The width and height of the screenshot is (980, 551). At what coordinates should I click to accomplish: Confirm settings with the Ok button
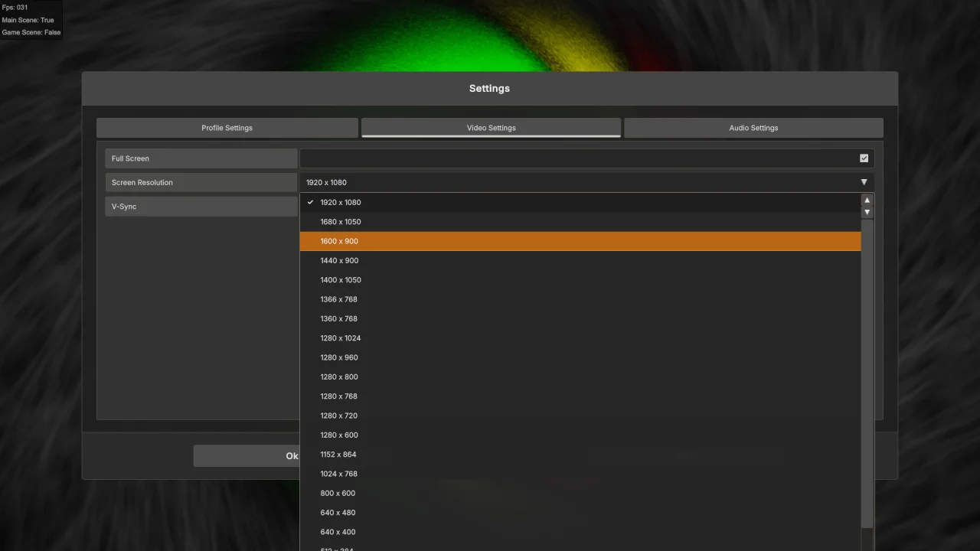pyautogui.click(x=247, y=456)
